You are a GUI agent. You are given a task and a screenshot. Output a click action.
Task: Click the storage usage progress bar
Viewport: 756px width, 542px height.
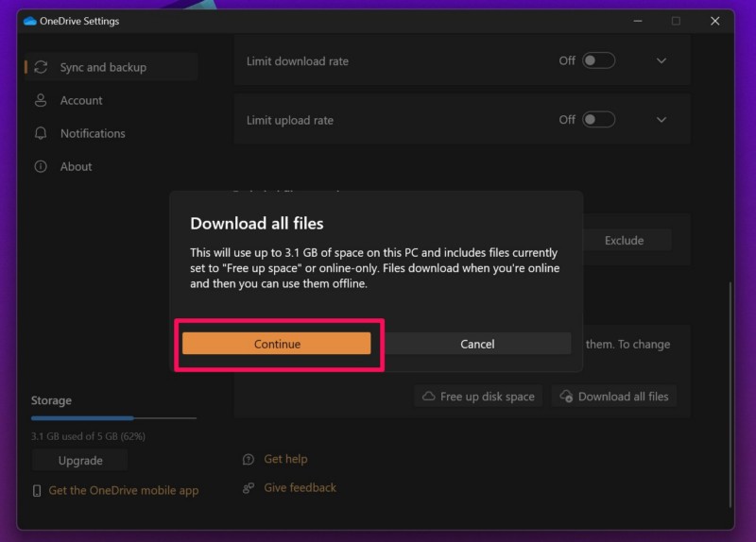pos(113,417)
